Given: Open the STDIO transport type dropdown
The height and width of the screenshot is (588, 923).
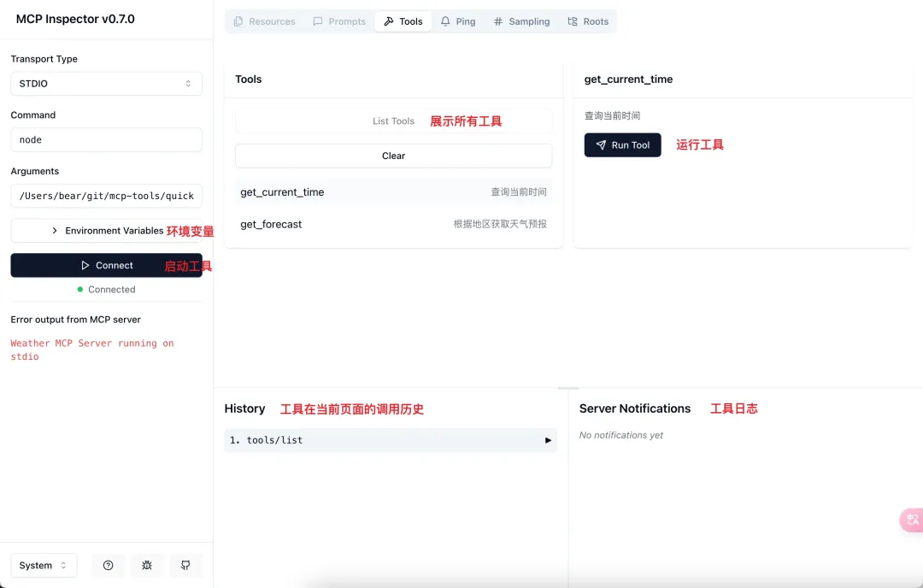Looking at the screenshot, I should click(x=107, y=84).
